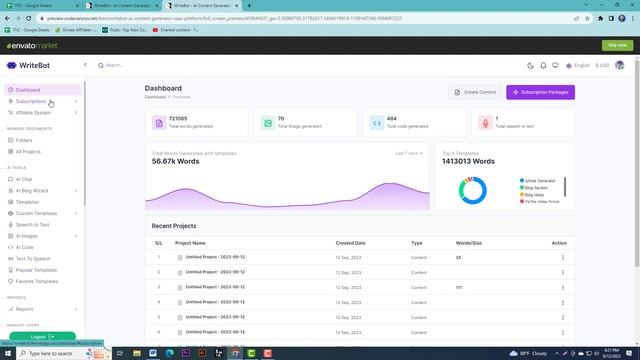
Task: Click the Blog Ideas legend color dot
Action: point(522,195)
